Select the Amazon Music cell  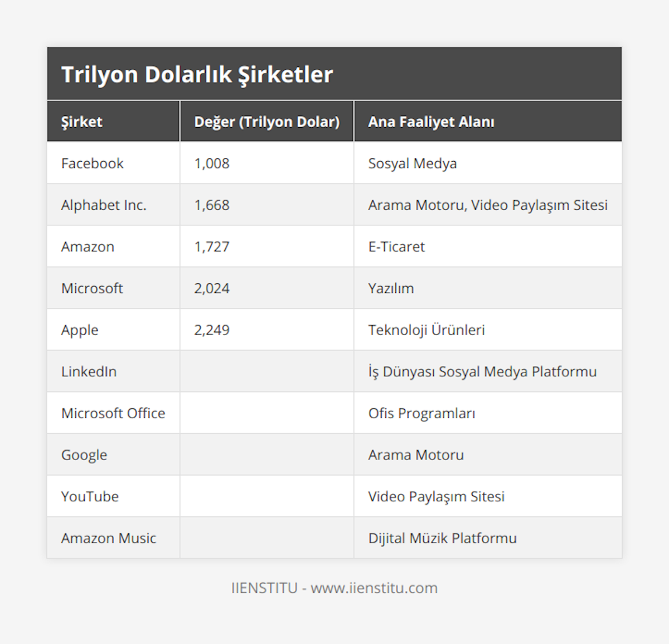point(109,538)
